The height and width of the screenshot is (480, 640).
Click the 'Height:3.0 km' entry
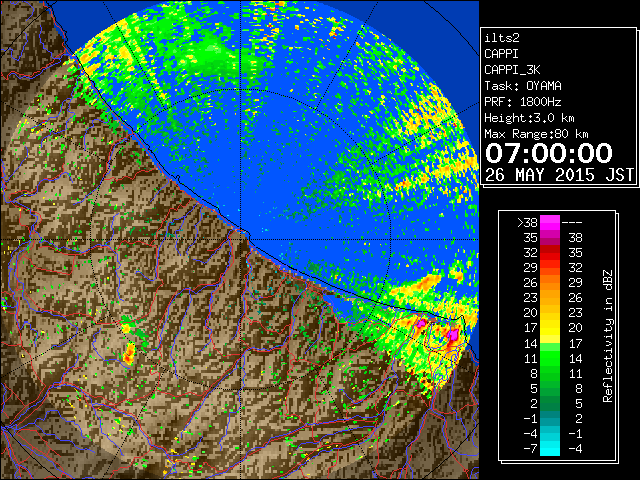529,118
